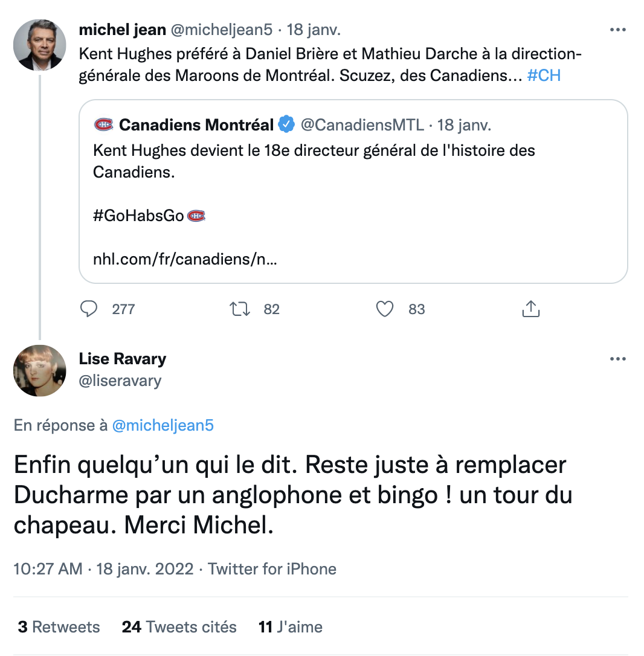View the 24 Tweets cités list

pyautogui.click(x=179, y=627)
